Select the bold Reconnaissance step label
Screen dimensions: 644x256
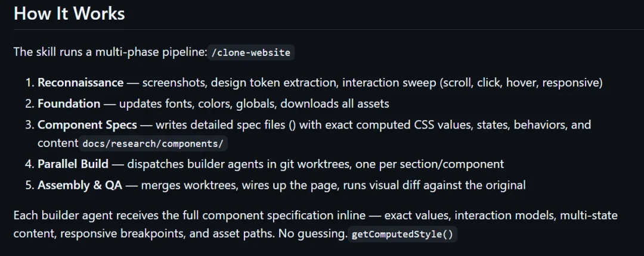80,83
